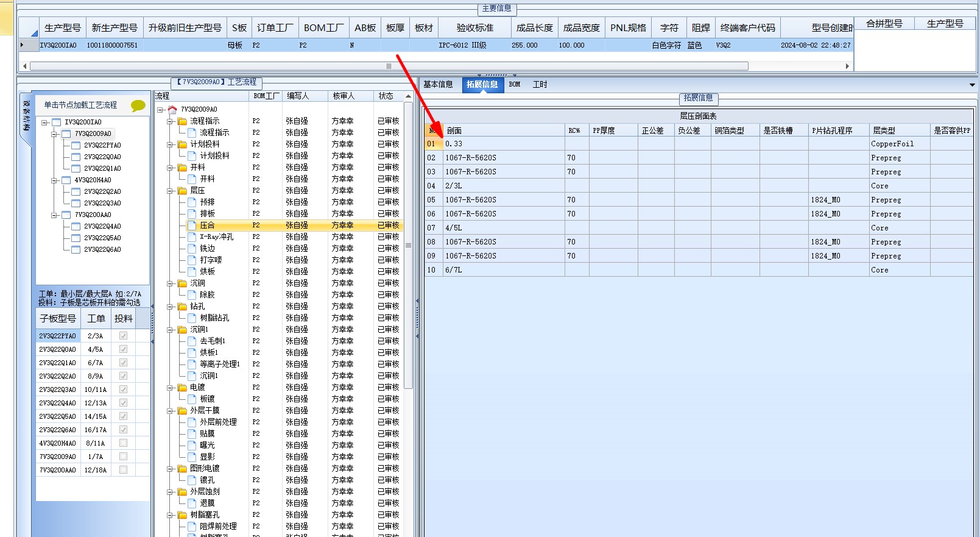Image resolution: width=980 pixels, height=537 pixels.
Task: Toggle 投料 checkbox for 2V3Q22Q1A0 row
Action: [x=123, y=363]
